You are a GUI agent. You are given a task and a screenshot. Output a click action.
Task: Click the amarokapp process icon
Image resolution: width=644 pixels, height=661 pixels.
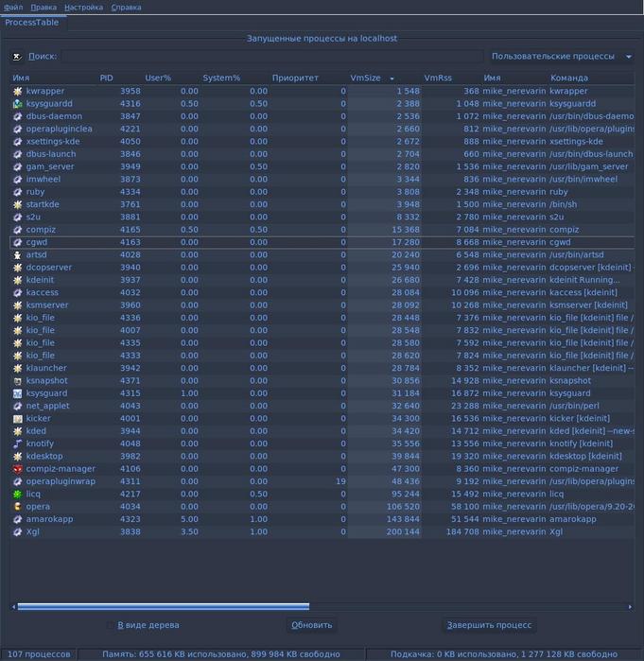[x=17, y=519]
